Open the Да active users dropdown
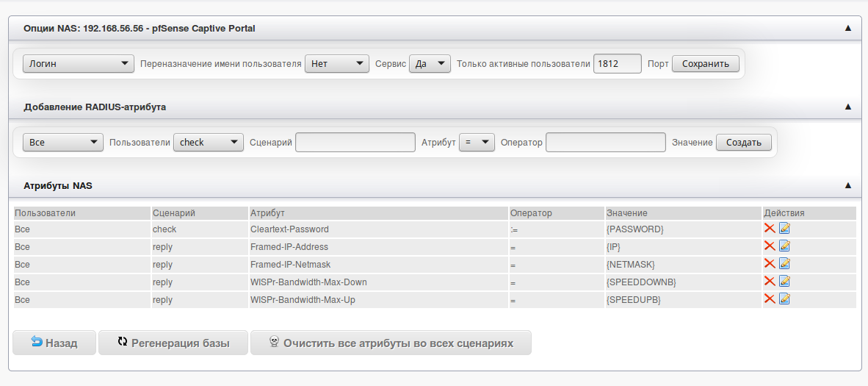The image size is (868, 386). [x=430, y=64]
